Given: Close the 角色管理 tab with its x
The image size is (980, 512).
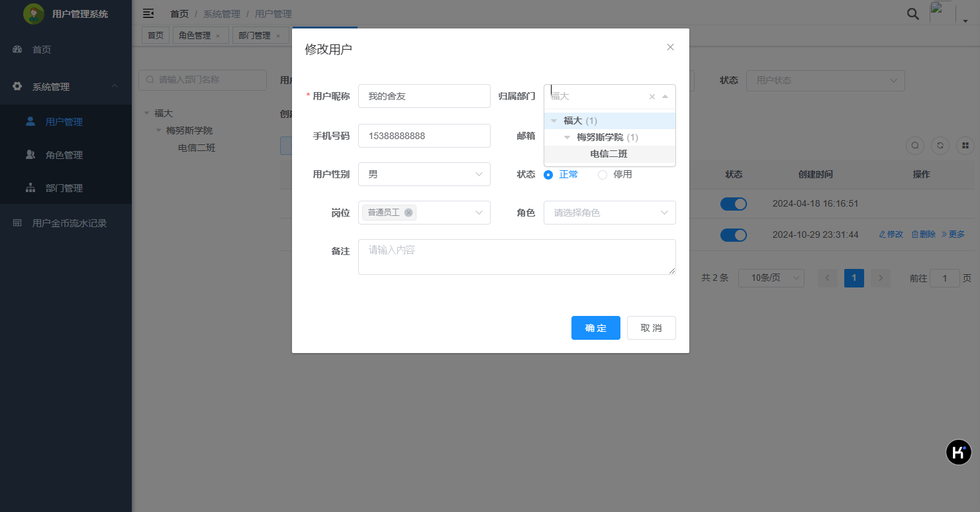Looking at the screenshot, I should pyautogui.click(x=218, y=36).
